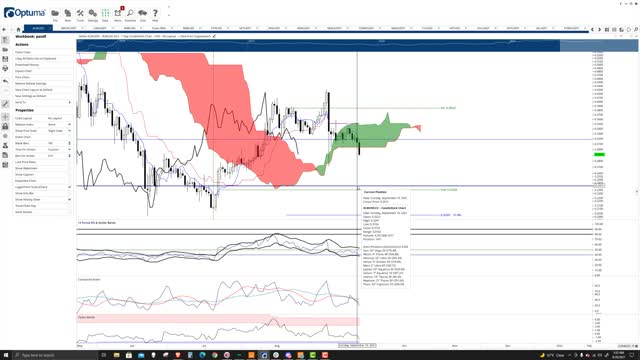Click back arrow left of Home icon
Viewport: 640px width, 360px height.
[4, 29]
